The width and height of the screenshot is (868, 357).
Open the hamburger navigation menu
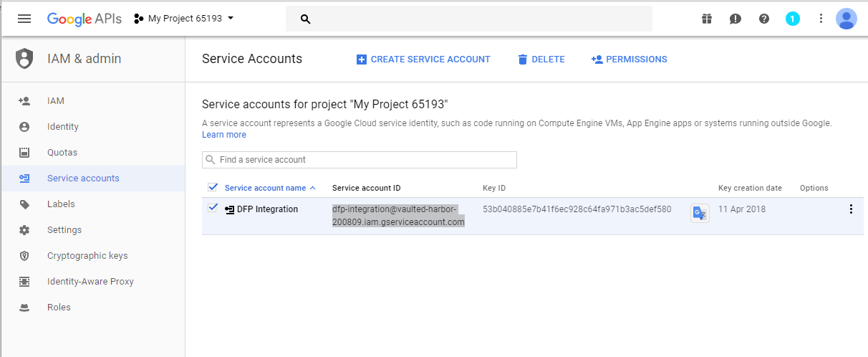tap(24, 19)
